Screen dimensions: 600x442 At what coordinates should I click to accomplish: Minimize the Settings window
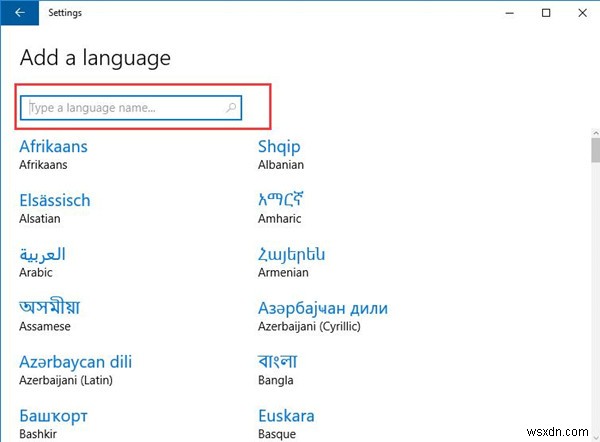point(510,13)
